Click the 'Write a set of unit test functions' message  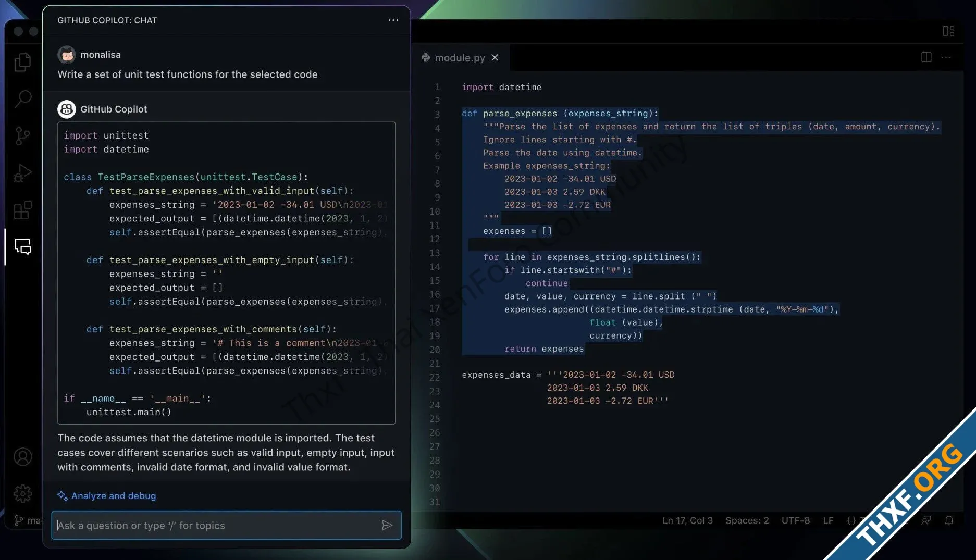pyautogui.click(x=188, y=74)
